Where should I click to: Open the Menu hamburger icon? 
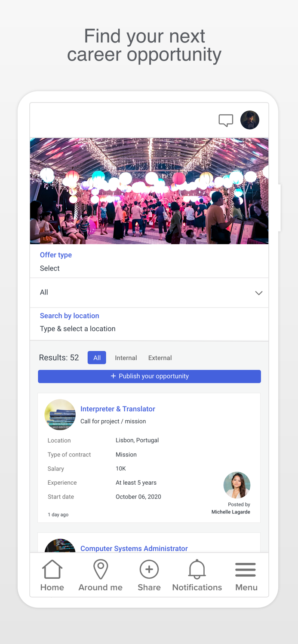(245, 568)
